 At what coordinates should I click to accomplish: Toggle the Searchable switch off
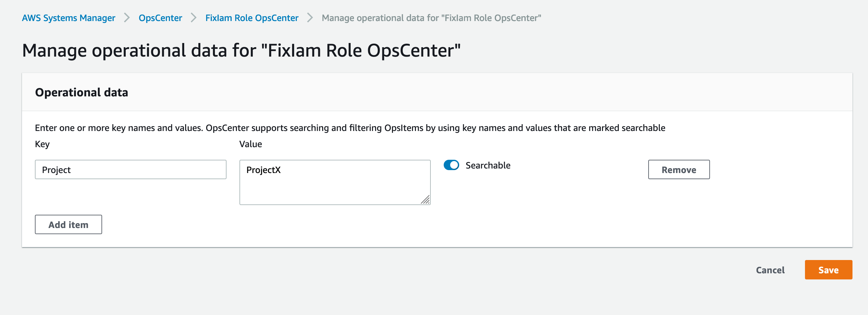[451, 165]
